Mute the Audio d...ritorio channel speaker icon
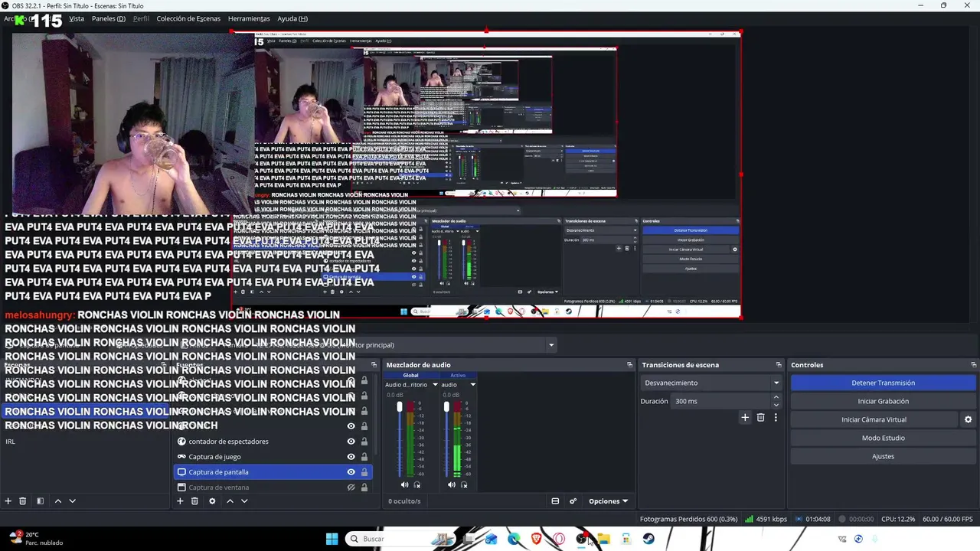The height and width of the screenshot is (551, 980). coord(404,484)
